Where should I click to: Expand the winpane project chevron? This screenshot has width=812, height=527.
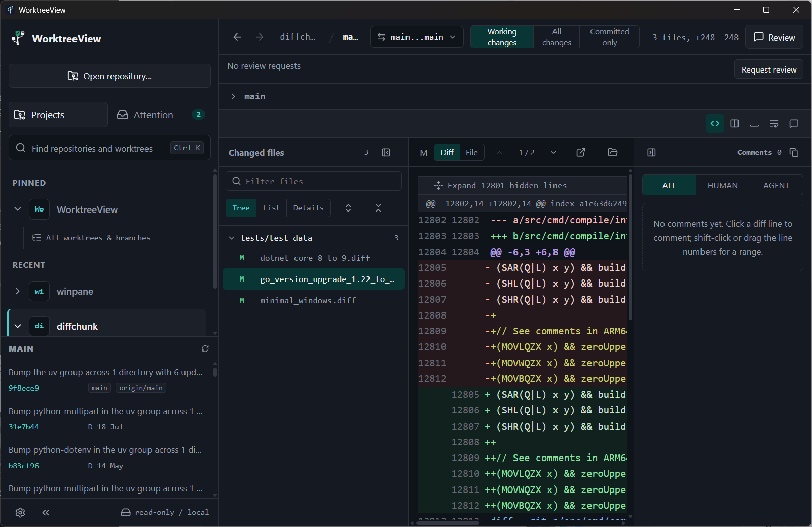(x=18, y=291)
